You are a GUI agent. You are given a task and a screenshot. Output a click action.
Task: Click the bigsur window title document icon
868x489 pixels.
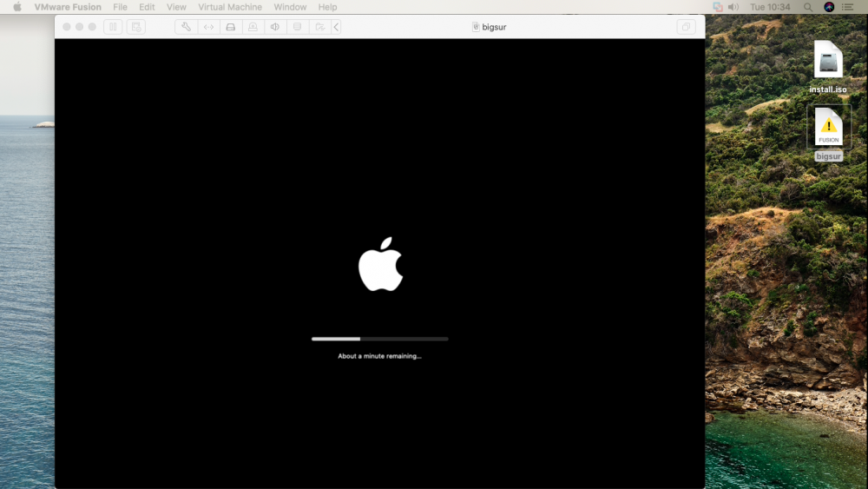476,27
